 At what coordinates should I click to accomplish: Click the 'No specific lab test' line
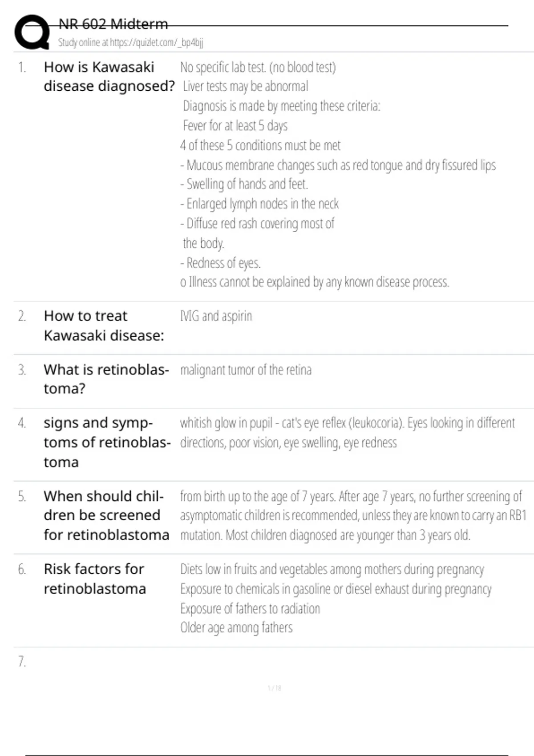pos(258,67)
